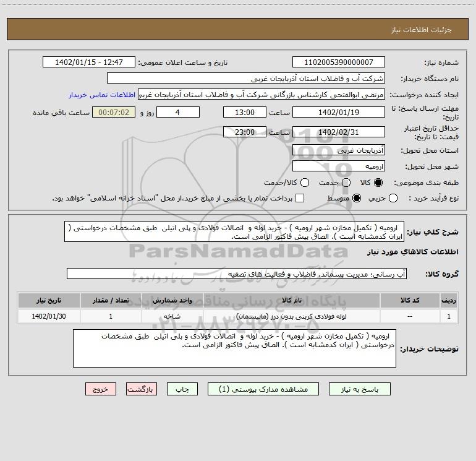The width and height of the screenshot is (476, 461).
Task: Click the پاسخ به نیاز button
Action: (x=360, y=389)
